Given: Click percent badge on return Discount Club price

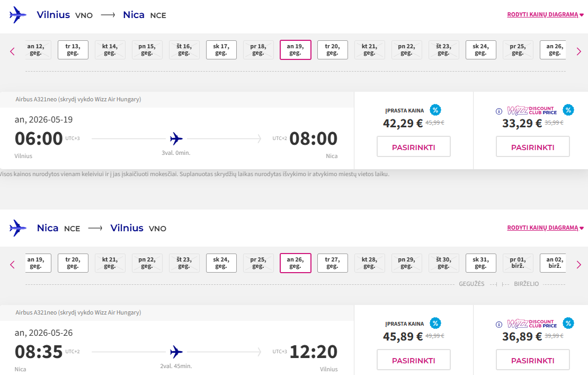Looking at the screenshot, I should coord(568,324).
